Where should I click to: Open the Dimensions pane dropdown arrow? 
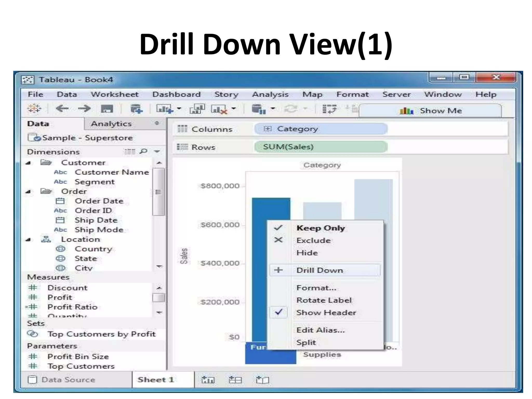[157, 151]
